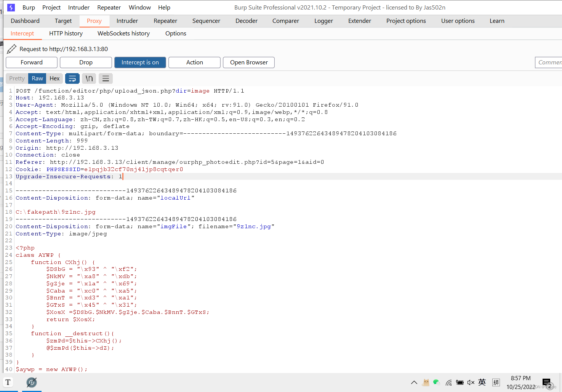Screen dimensions: 562x392
Task: Click the Upgrade-Insecure-Requests header line
Action: (x=69, y=176)
